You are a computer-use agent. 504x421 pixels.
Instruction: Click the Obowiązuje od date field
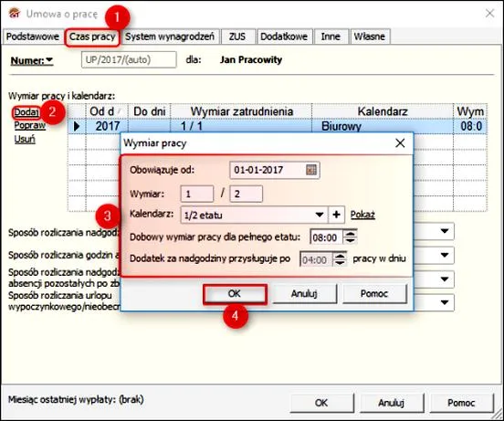coord(275,170)
